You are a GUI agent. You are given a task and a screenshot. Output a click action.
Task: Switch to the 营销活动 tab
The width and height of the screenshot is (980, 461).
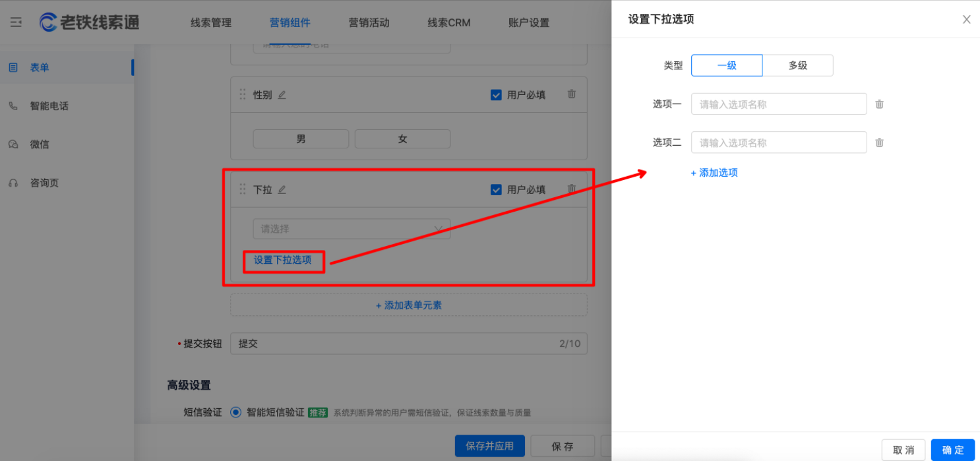point(369,22)
